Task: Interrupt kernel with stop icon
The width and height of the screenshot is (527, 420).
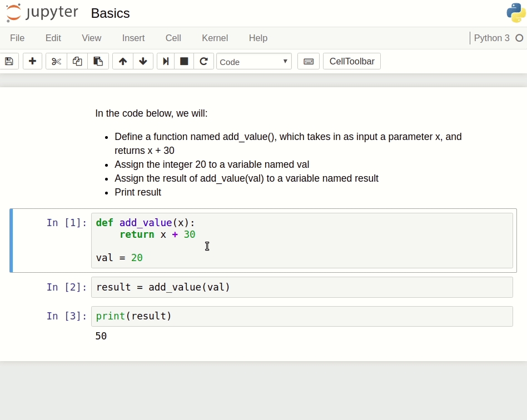Action: coord(184,61)
